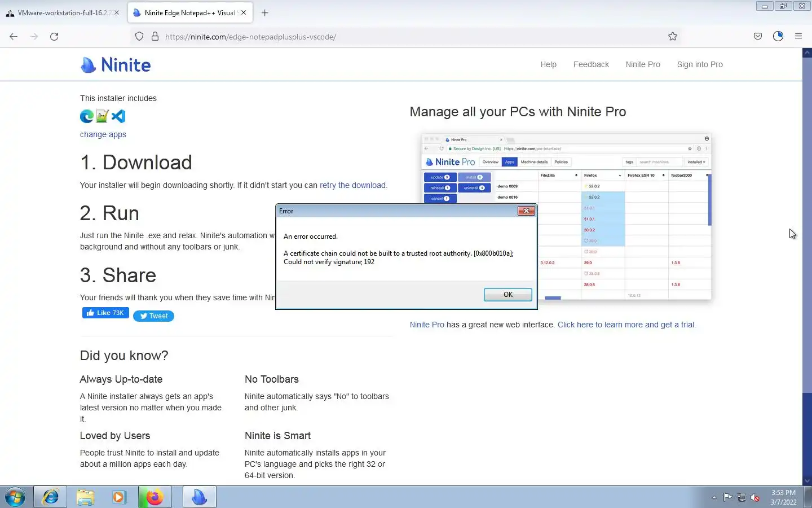The height and width of the screenshot is (508, 812).
Task: Click the 'Loved by Users' heading
Action: [115, 436]
